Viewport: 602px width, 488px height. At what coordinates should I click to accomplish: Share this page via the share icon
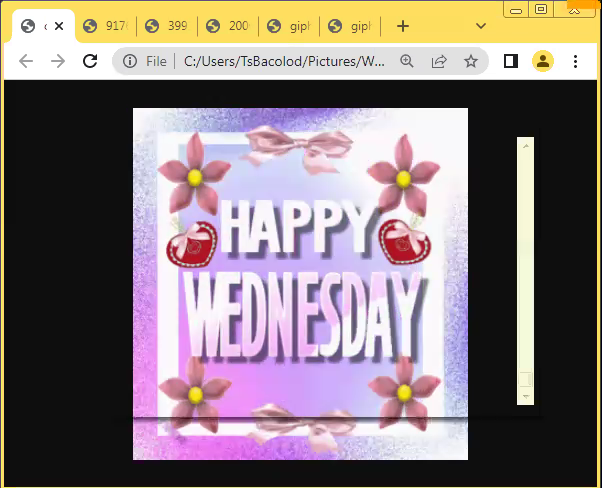click(439, 61)
